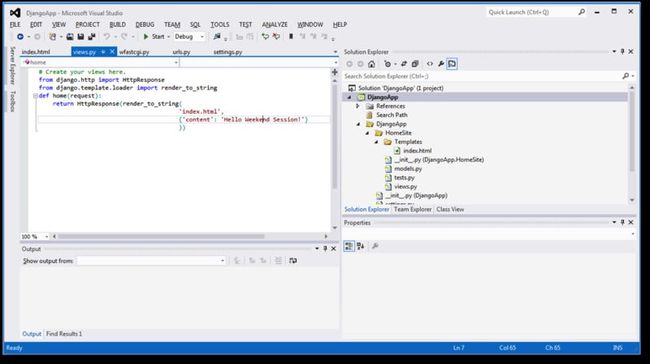The image size is (650, 364).
Task: Click the editor horizontal scrollbar
Action: tap(160, 236)
